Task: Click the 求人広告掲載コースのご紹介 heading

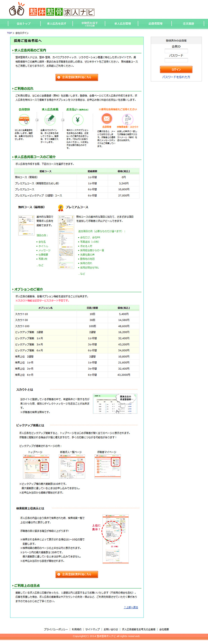Action: 35,157
